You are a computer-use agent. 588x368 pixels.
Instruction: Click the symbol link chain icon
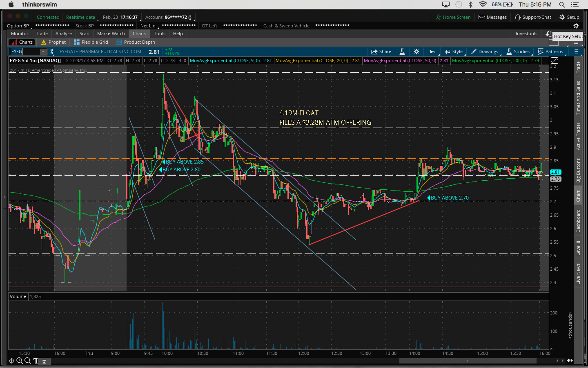point(52,52)
